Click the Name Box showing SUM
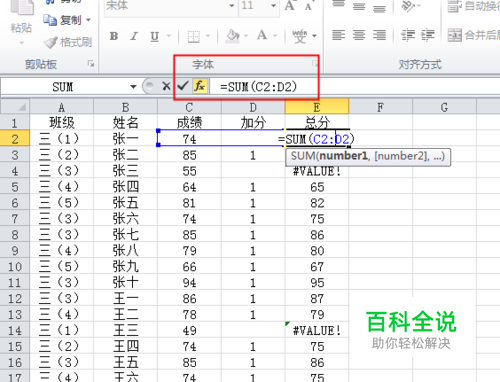This screenshot has width=500, height=382. (63, 87)
